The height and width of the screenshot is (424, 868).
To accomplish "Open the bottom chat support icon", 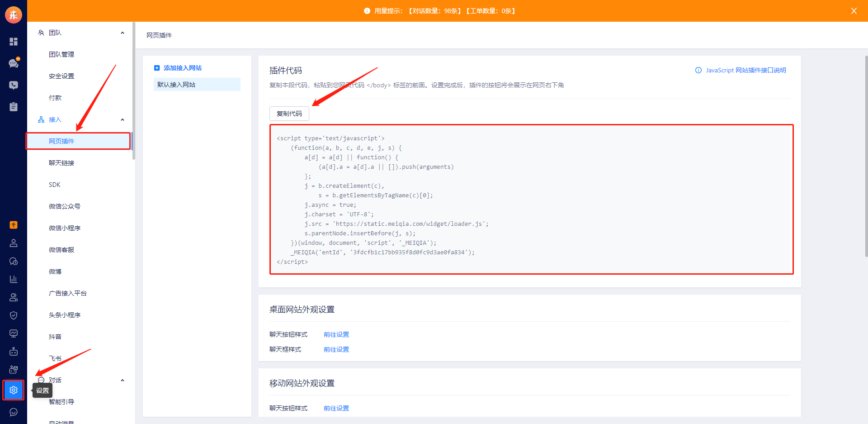I will pos(14,412).
